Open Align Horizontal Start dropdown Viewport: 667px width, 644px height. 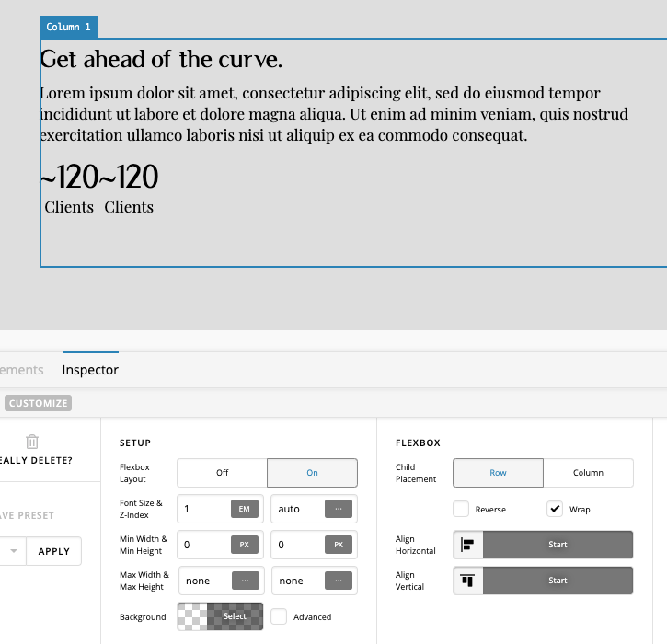[x=558, y=545]
